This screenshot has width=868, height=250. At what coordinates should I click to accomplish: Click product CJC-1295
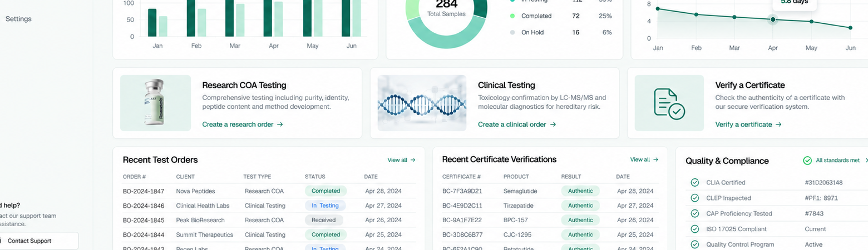pos(517,234)
